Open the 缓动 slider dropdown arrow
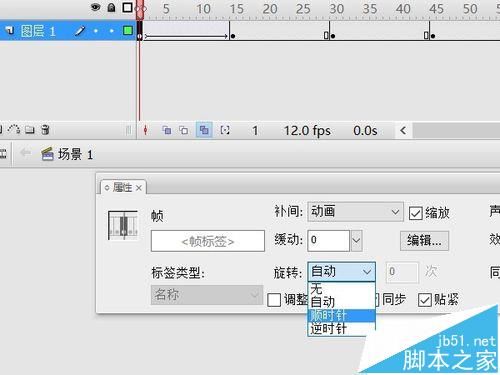This screenshot has height=375, width=500. (356, 240)
